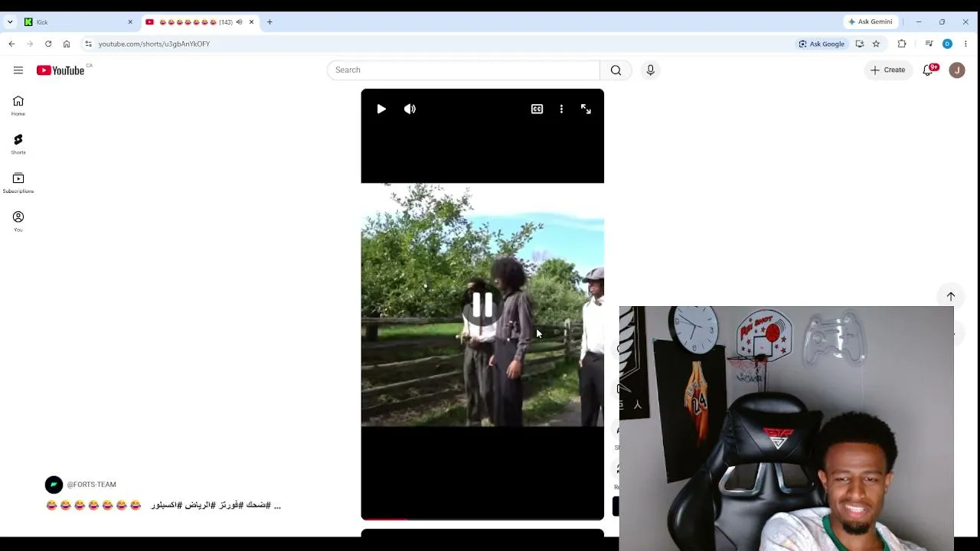Restore down the browser window
Viewport: 980px width, 551px height.
(x=942, y=22)
